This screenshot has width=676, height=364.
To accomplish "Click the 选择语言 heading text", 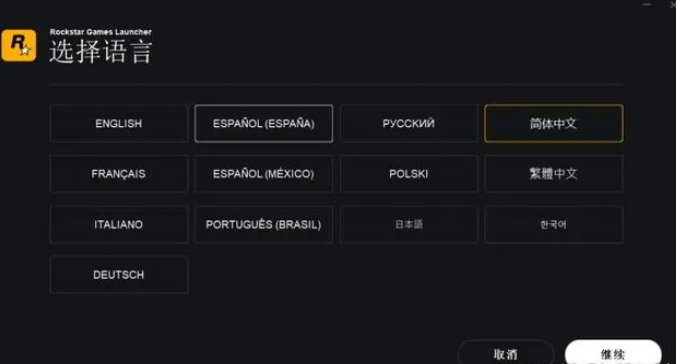I will tap(101, 52).
